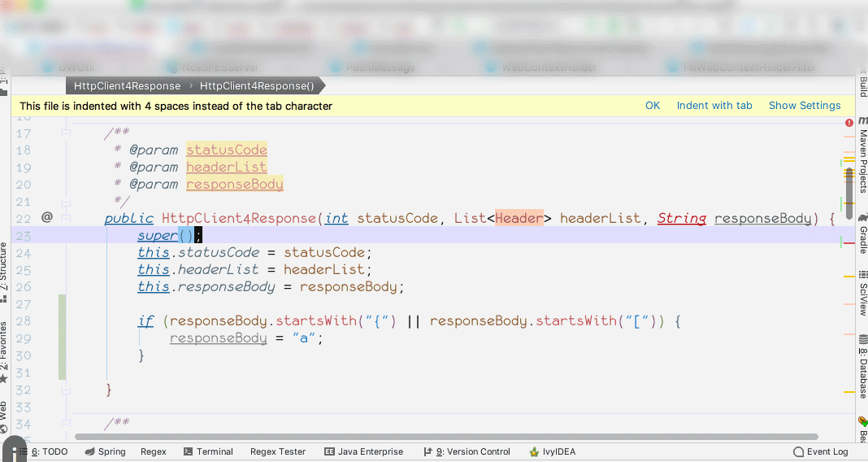Image resolution: width=868 pixels, height=462 pixels.
Task: Click the Event Log bubble icon
Action: click(798, 452)
